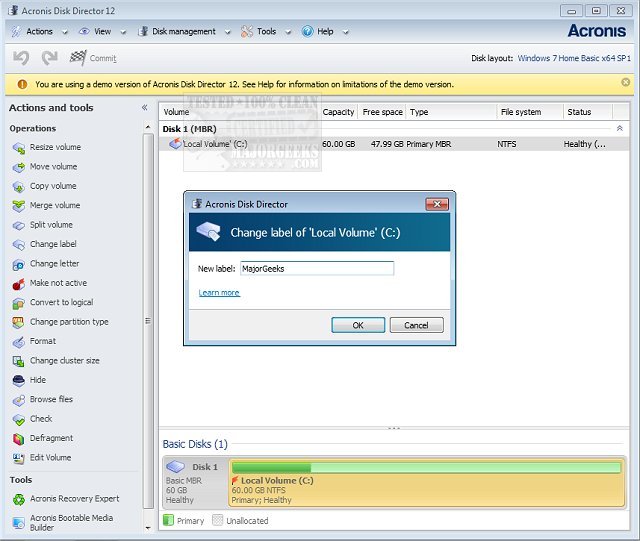Click the Commit checkered flag icon

(78, 58)
